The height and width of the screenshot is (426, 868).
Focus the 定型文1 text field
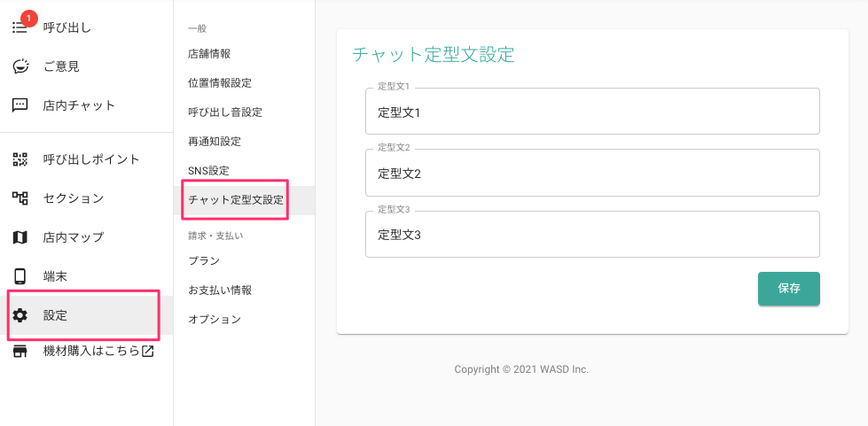[592, 112]
